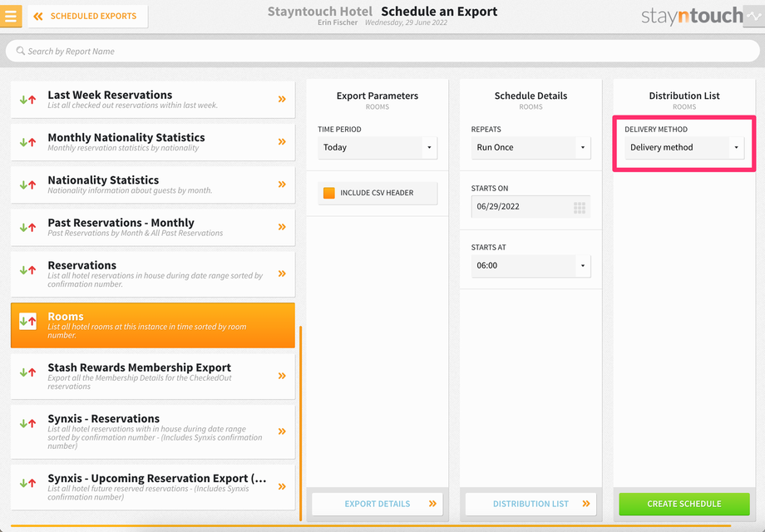Click the staytouch logo
This screenshot has width=765, height=532.
coord(692,16)
